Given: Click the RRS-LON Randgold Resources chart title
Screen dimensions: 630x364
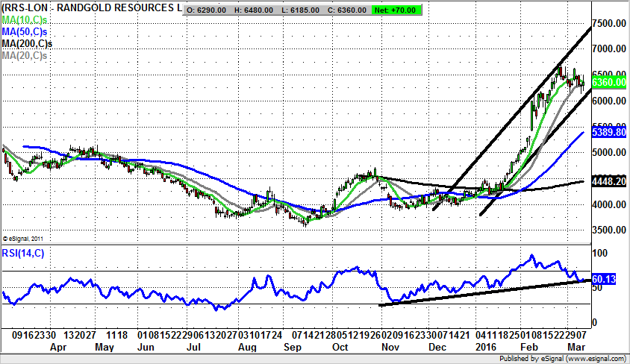Looking at the screenshot, I should tap(92, 9).
